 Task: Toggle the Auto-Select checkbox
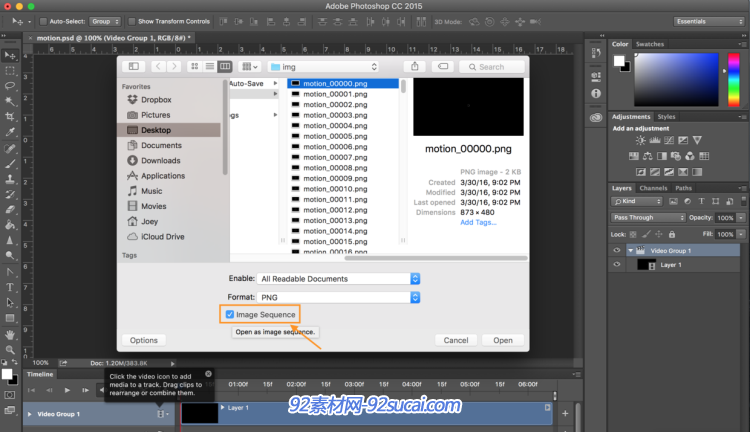(43, 22)
